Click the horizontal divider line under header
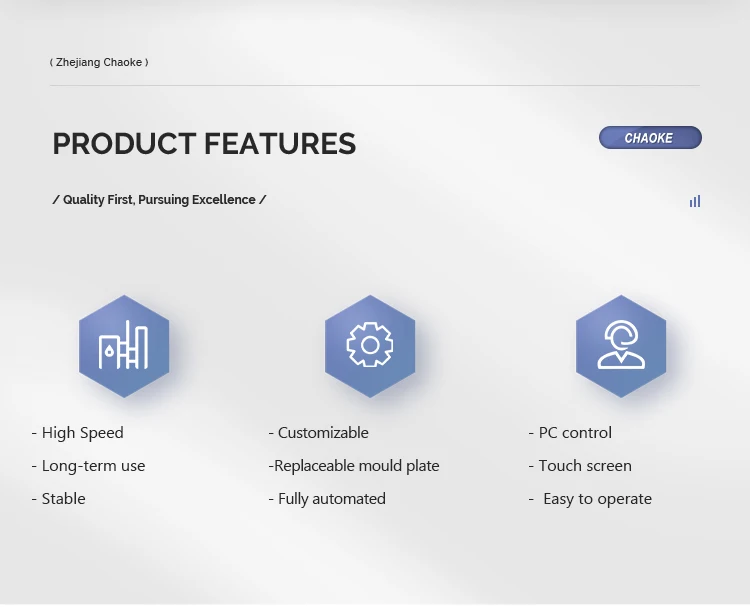Viewport: 750px width, 607px height. point(375,86)
